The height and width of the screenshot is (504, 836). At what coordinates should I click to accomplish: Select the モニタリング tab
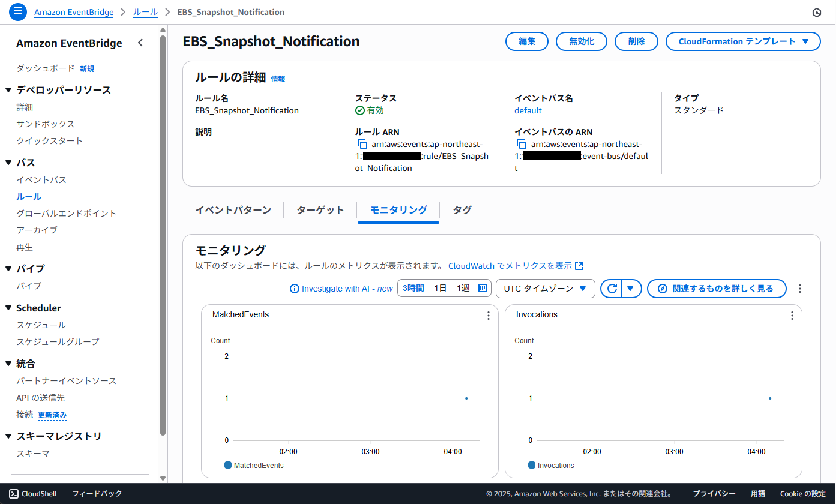(398, 210)
